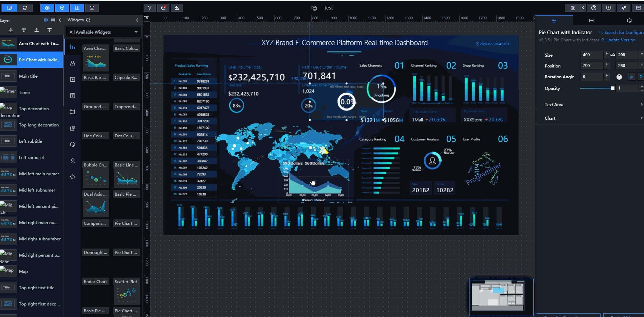Switch to the Data tab in right panel
The height and width of the screenshot is (317, 644).
[x=591, y=21]
